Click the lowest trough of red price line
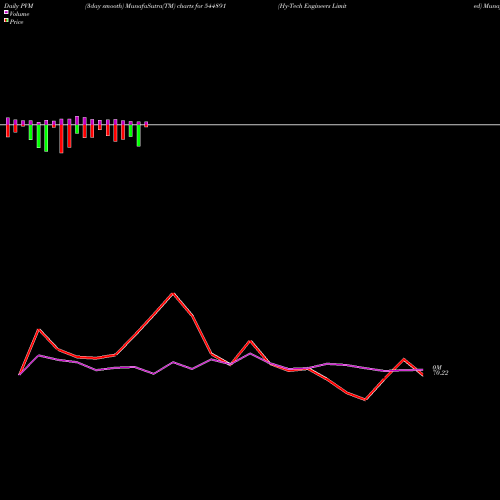Image resolution: width=500 pixels, height=500 pixels. coord(365,399)
